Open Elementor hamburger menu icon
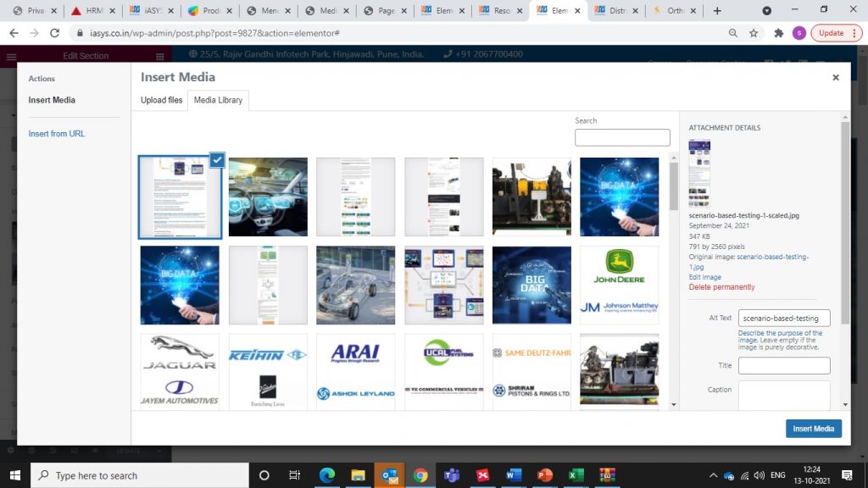The image size is (868, 488). [11, 57]
